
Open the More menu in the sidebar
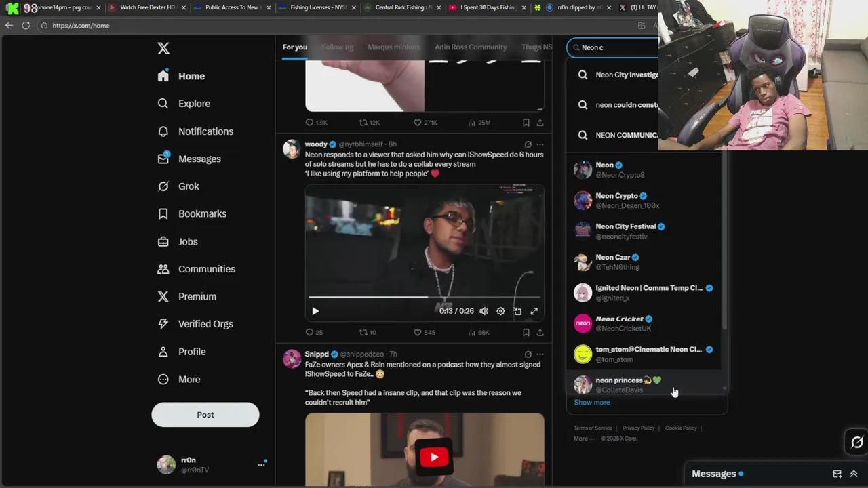click(179, 380)
